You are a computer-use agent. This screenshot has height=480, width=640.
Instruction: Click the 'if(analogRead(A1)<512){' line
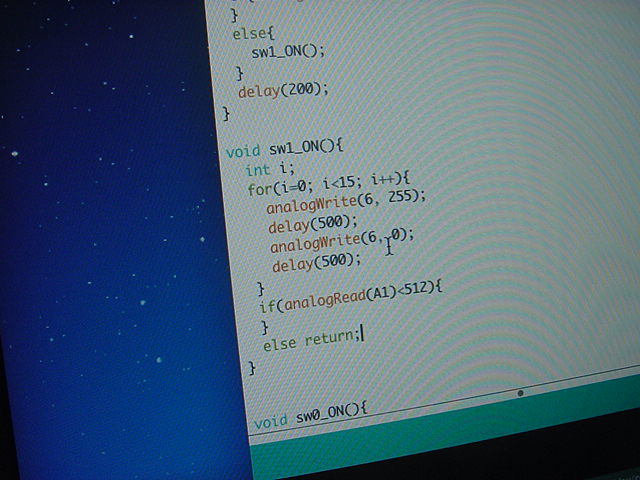(x=351, y=297)
